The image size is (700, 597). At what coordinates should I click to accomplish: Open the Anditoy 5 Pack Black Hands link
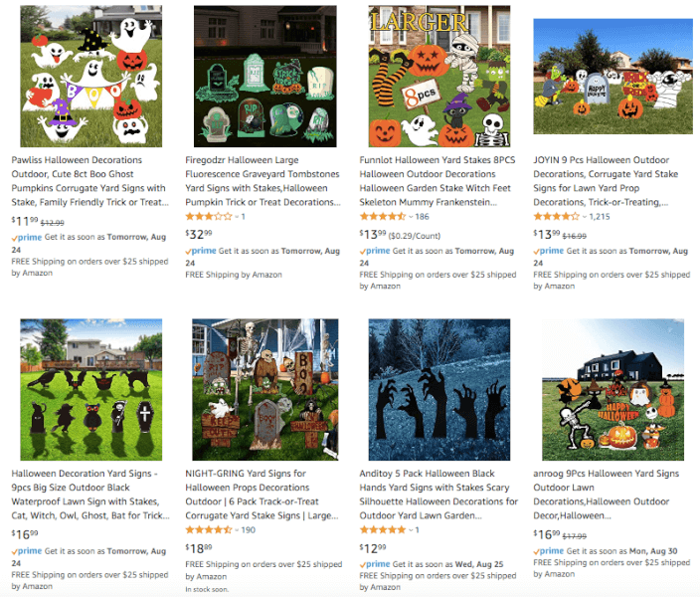click(x=438, y=495)
